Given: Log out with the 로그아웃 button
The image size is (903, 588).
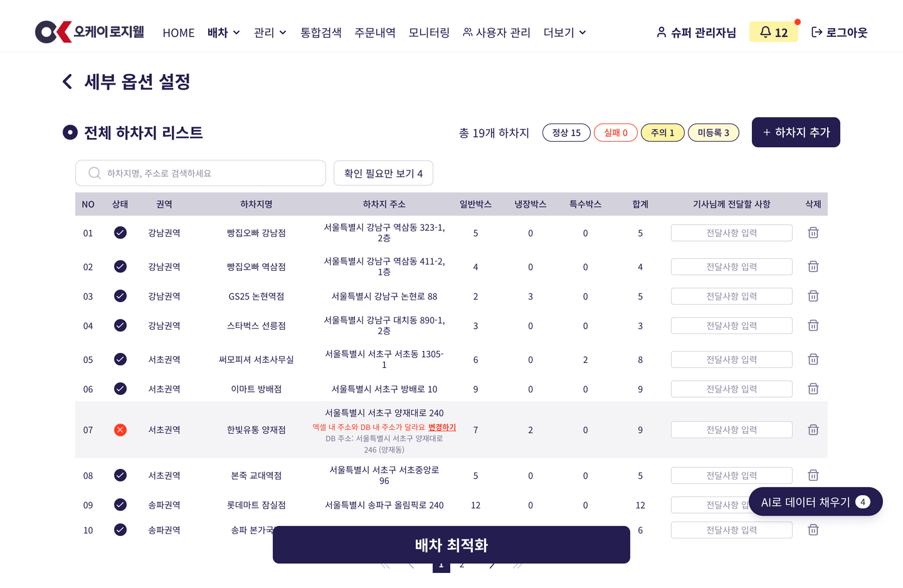Looking at the screenshot, I should point(840,33).
